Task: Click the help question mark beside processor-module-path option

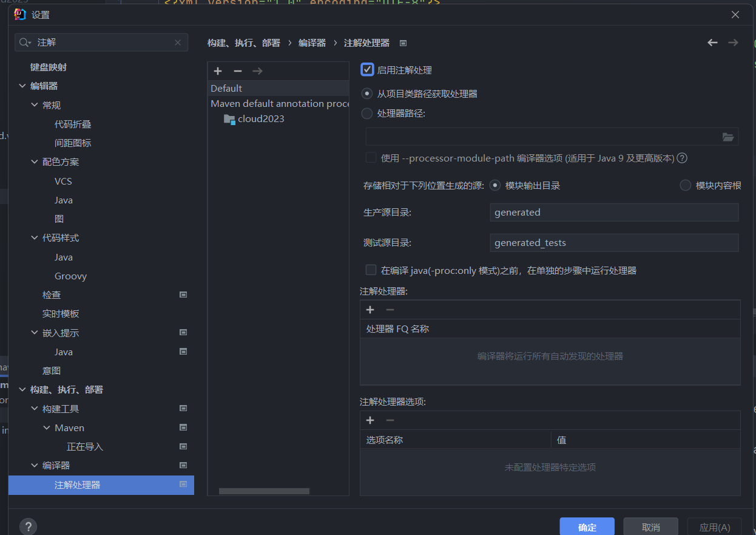Action: click(x=682, y=158)
